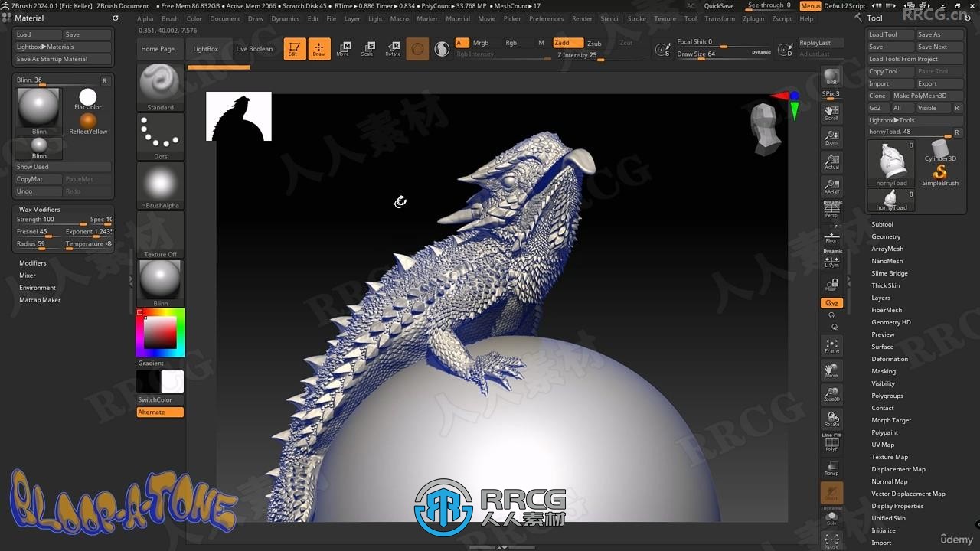The height and width of the screenshot is (551, 980).
Task: Pick a color in the gradient color picker
Action: (160, 332)
